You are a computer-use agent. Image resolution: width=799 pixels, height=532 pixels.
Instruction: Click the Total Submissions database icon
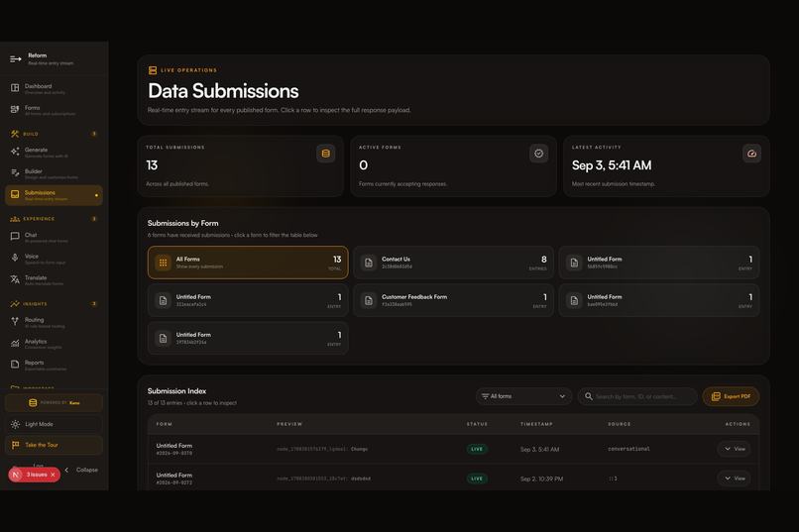click(325, 154)
